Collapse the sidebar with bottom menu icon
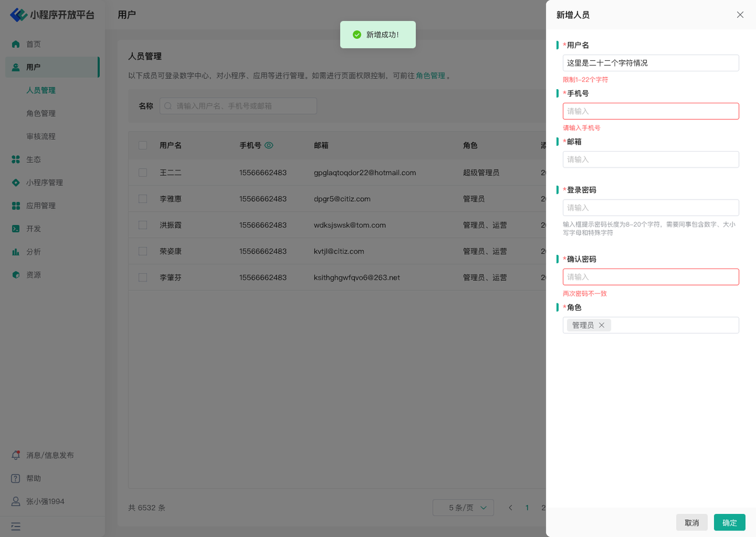This screenshot has width=756, height=537. [x=16, y=526]
